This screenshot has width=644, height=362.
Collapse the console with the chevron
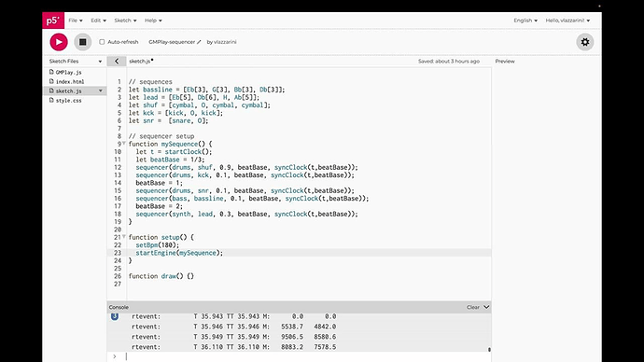(x=486, y=307)
